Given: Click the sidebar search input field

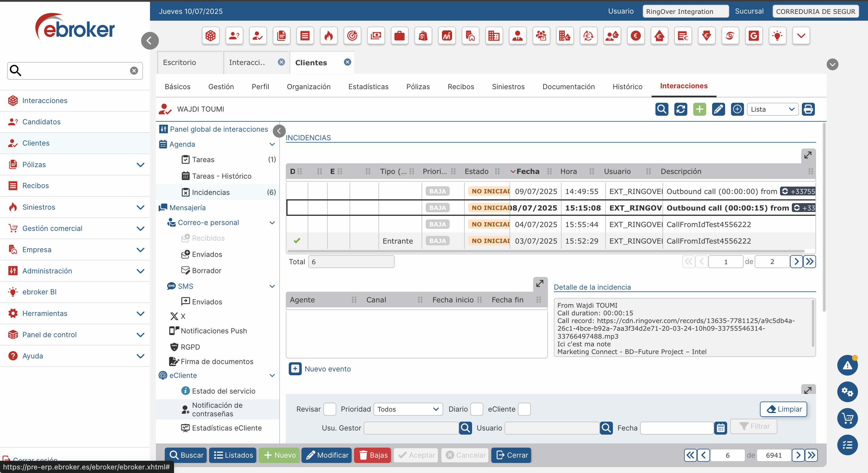Looking at the screenshot, I should [75, 71].
